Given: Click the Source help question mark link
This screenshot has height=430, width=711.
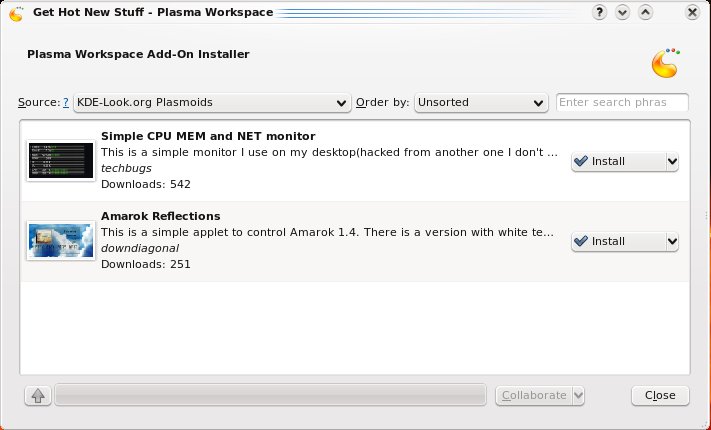Looking at the screenshot, I should pos(66,102).
